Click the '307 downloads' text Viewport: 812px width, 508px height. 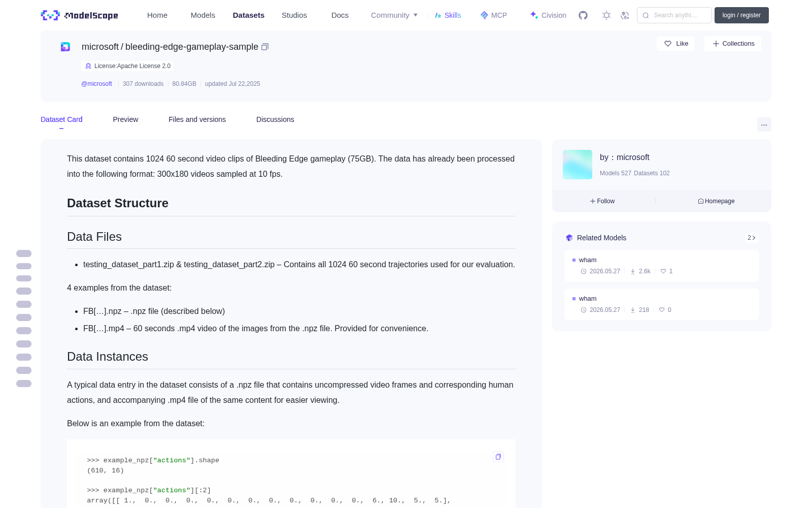point(143,84)
